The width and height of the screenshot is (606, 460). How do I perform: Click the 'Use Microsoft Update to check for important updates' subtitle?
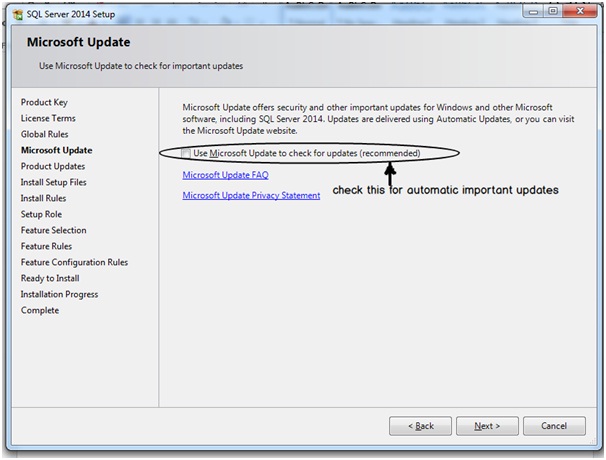pos(141,66)
